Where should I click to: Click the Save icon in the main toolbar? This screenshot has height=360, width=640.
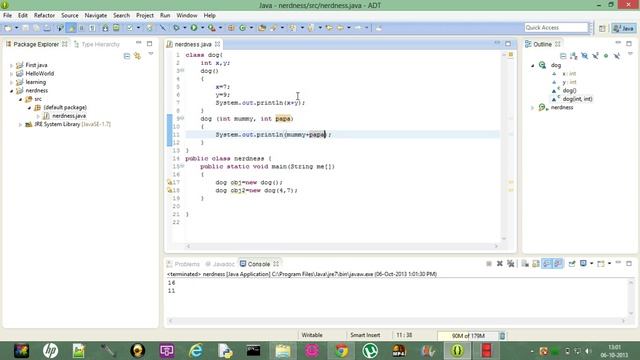click(25, 28)
